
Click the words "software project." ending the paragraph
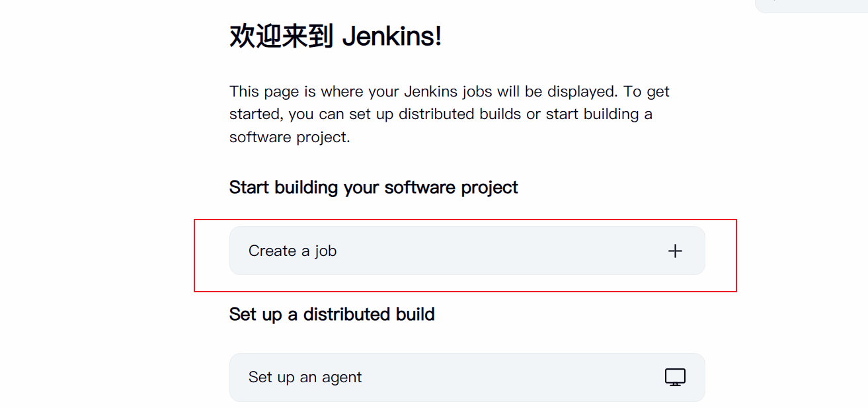coord(290,137)
